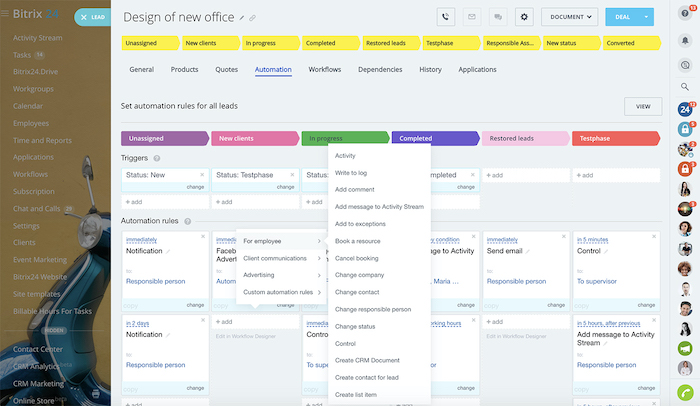Screen dimensions: 700x406
Task: Click the red lock icon in right bar
Action: click(685, 169)
